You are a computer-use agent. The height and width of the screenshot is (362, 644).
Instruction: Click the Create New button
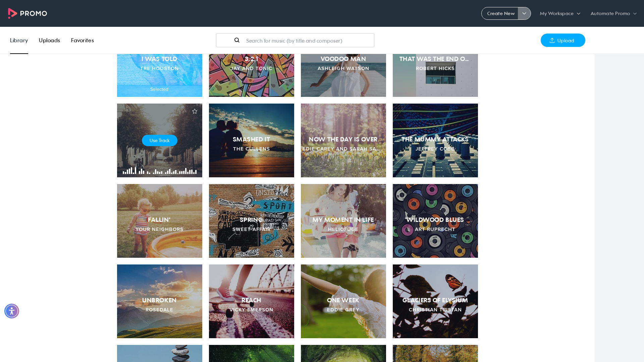click(x=500, y=13)
